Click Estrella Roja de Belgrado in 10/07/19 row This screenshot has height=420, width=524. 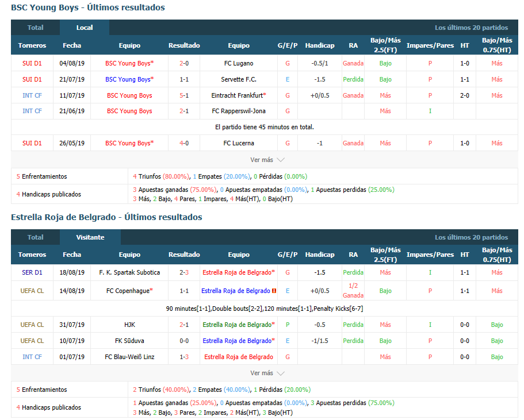[x=239, y=341]
